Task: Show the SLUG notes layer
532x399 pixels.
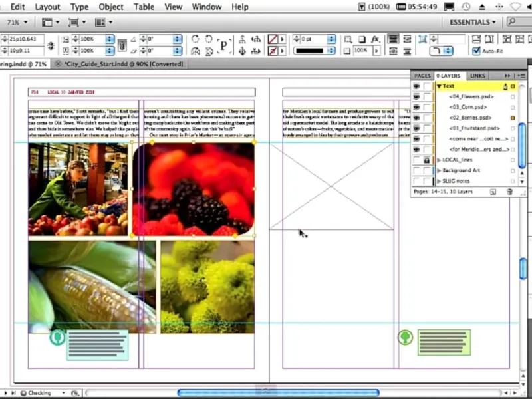Action: 416,181
